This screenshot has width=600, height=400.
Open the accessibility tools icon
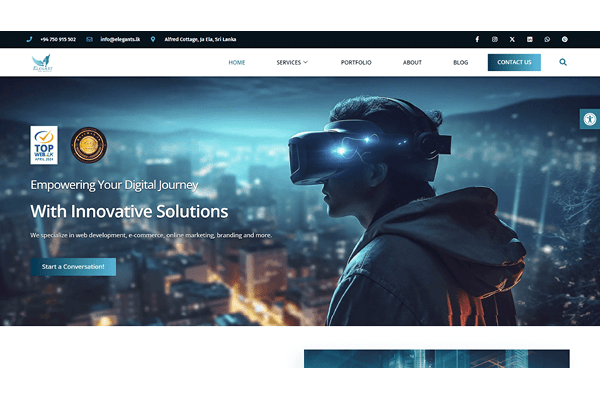point(589,118)
